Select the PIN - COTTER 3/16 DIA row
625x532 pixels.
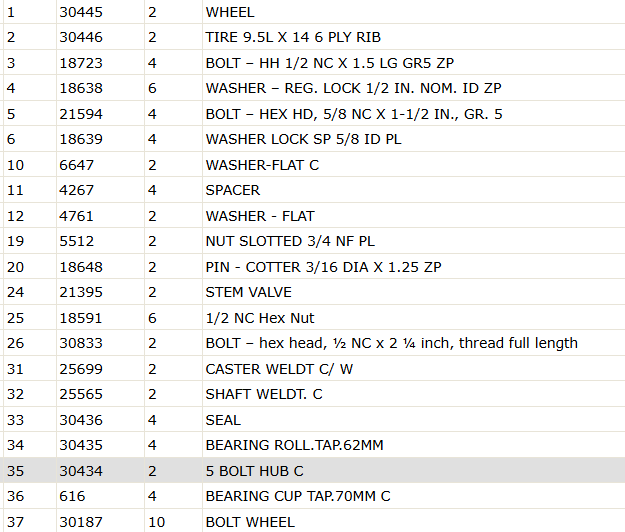point(312,267)
